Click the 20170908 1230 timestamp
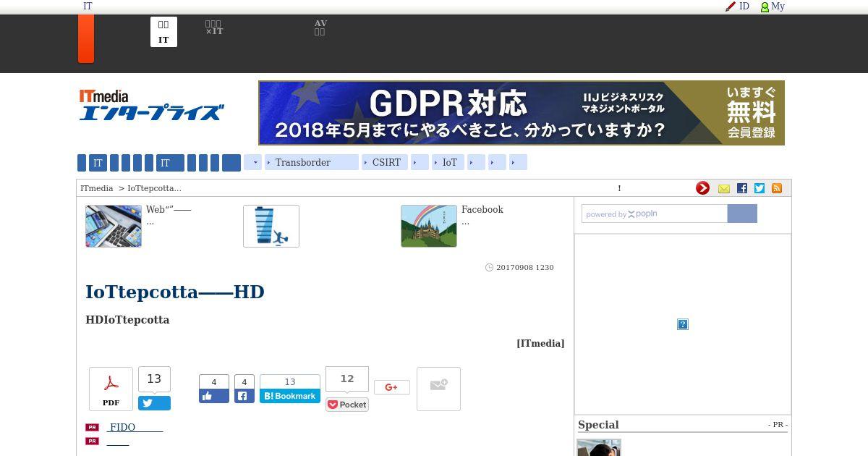868x456 pixels. point(525,268)
